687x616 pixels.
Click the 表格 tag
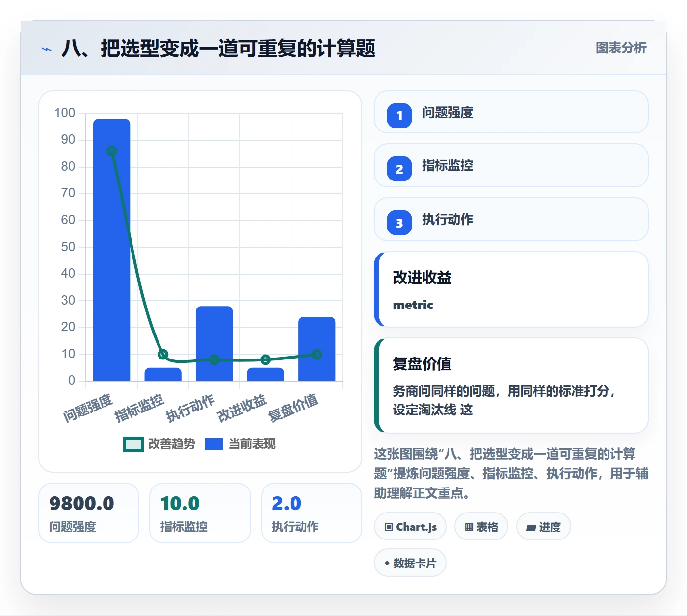(481, 527)
